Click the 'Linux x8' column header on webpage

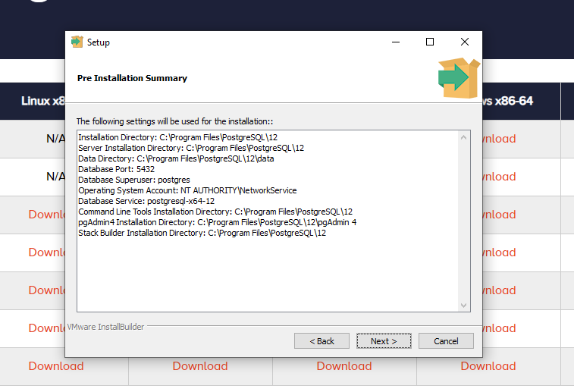point(42,101)
